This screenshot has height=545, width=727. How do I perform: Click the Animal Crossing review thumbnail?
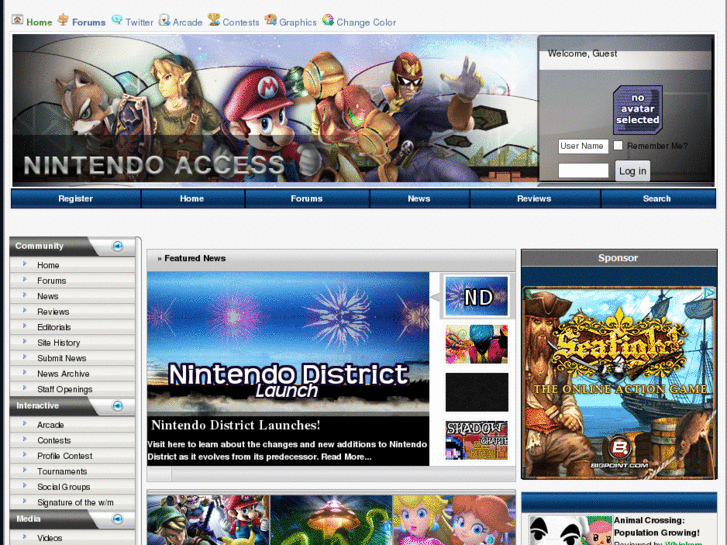[x=570, y=531]
